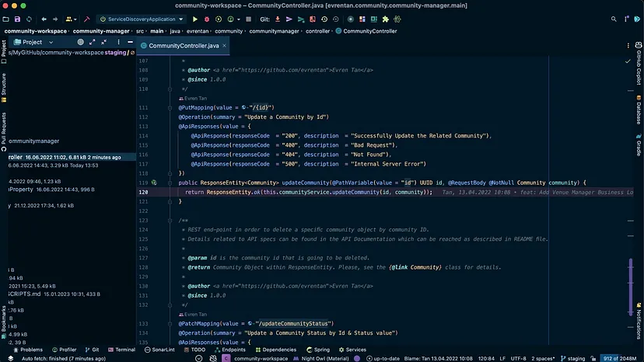644x362 pixels.
Task: Open Notifications side panel
Action: [x=639, y=321]
